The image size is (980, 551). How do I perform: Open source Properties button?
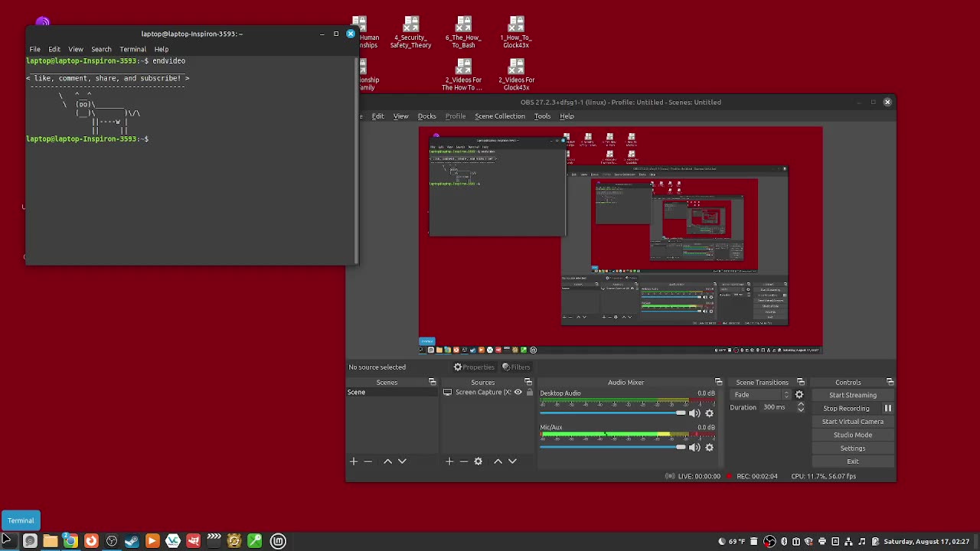point(475,367)
